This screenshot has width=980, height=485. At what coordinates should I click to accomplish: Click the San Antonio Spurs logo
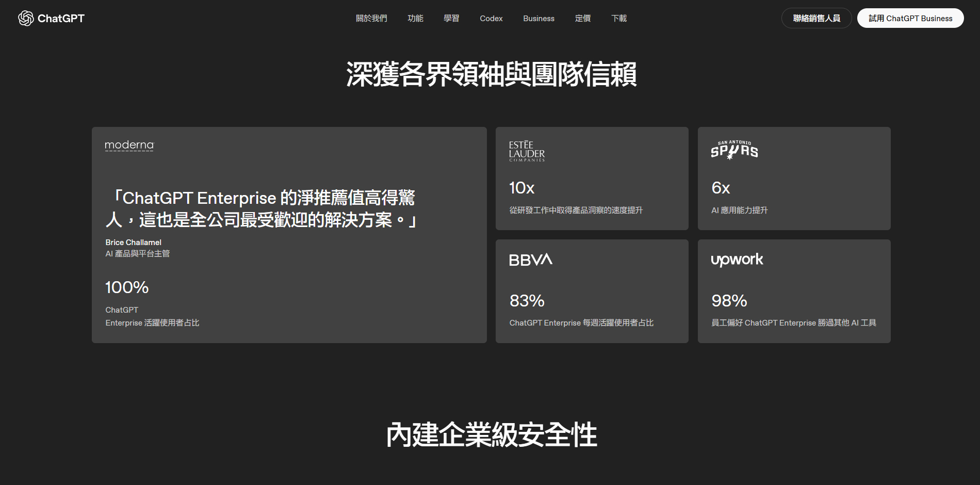[734, 150]
